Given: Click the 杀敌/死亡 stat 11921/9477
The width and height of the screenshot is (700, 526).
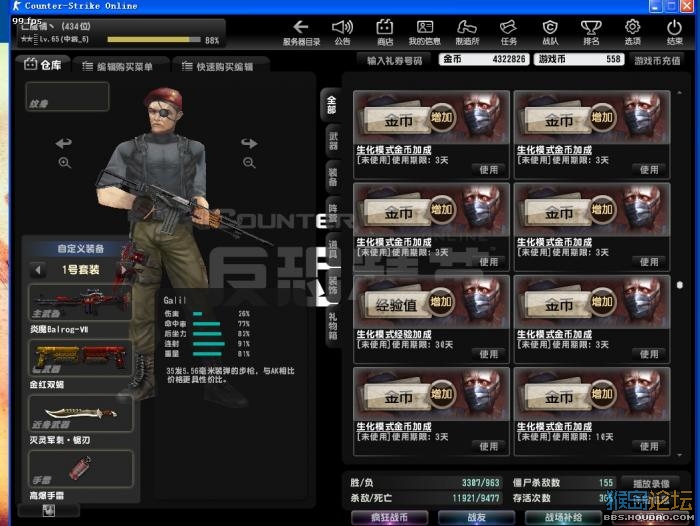Looking at the screenshot, I should 475,498.
